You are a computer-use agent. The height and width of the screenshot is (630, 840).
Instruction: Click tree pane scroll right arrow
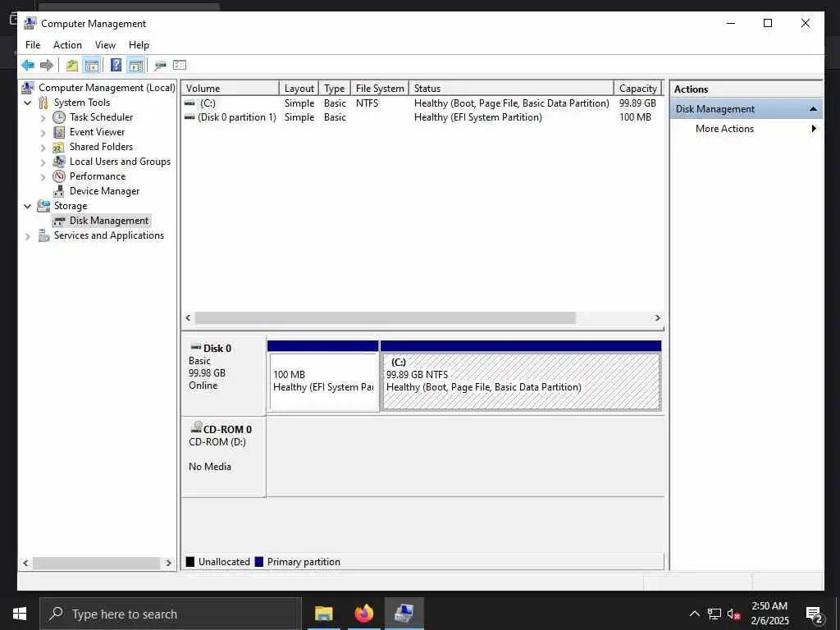(169, 563)
